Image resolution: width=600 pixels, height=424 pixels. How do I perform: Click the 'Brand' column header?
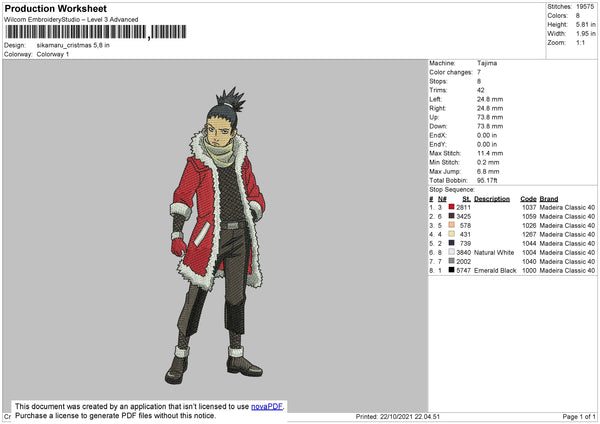pyautogui.click(x=549, y=199)
